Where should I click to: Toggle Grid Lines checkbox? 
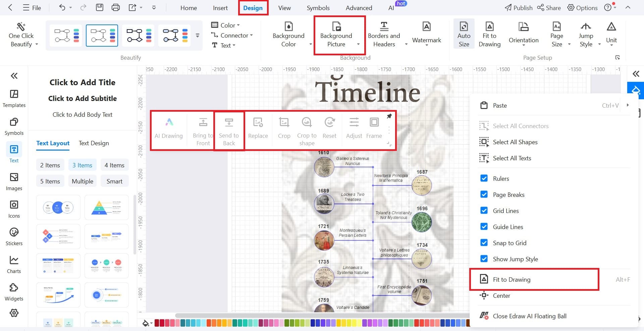(x=484, y=210)
